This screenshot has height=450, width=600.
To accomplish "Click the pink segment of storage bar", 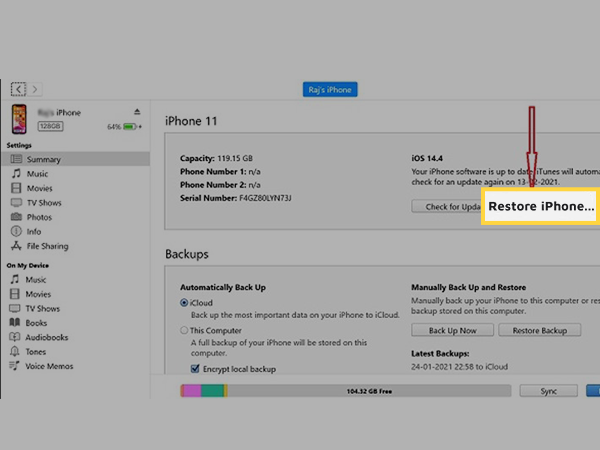I will pyautogui.click(x=192, y=391).
